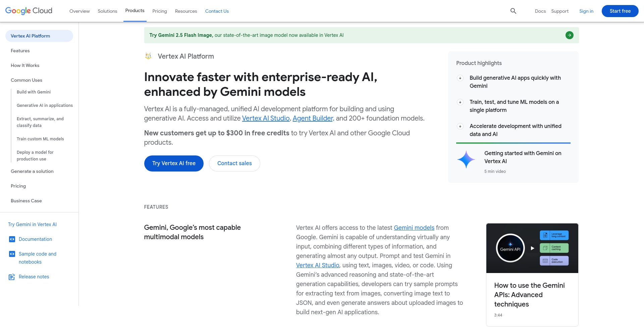644x335 pixels.
Task: Open the Solutions menu
Action: coord(107,11)
